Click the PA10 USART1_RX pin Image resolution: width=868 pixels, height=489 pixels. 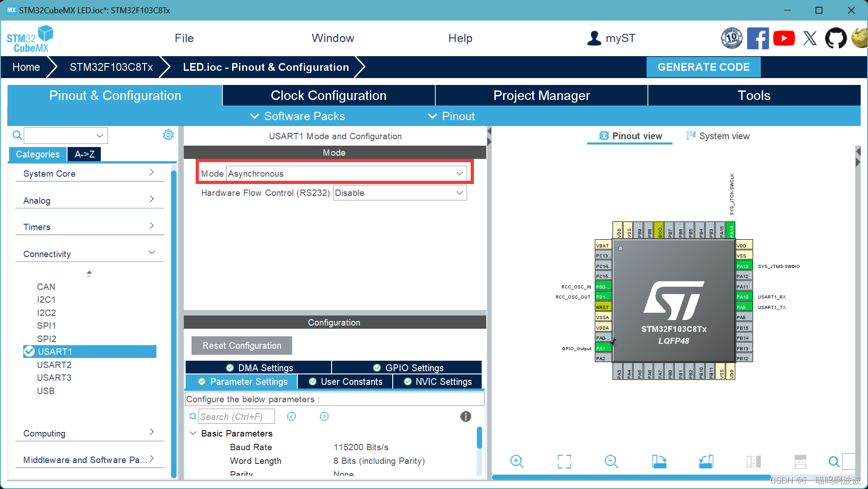(744, 296)
